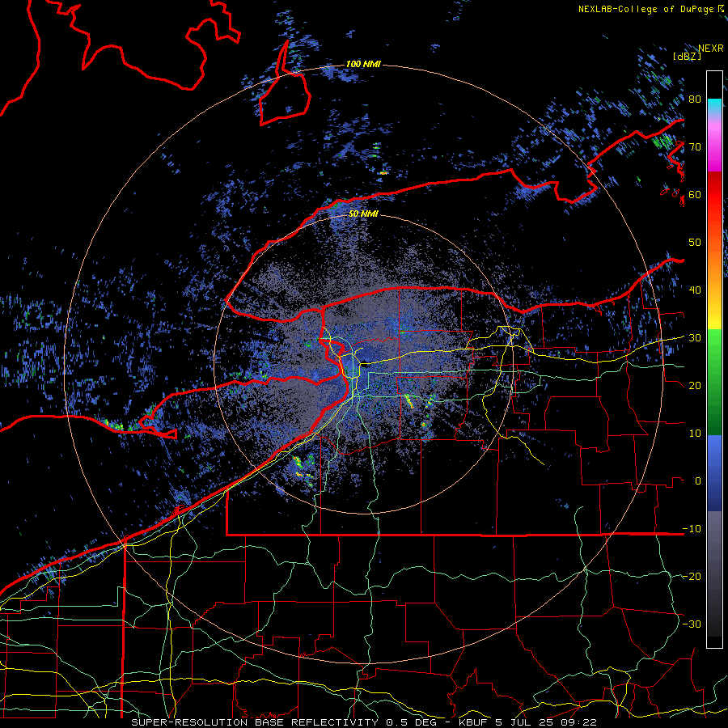
Task: Click the 50 NMI range ring label
Action: click(x=363, y=214)
